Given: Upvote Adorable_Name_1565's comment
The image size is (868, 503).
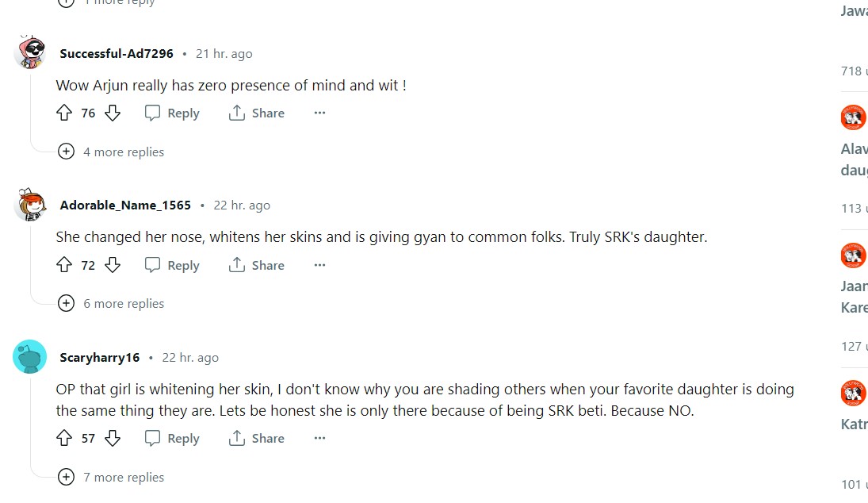Looking at the screenshot, I should 64,265.
